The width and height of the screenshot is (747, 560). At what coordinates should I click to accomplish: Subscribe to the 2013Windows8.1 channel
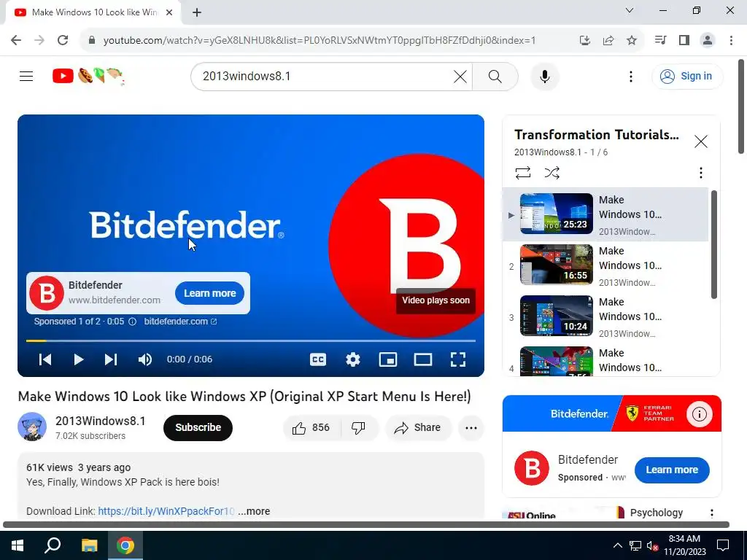(x=198, y=427)
